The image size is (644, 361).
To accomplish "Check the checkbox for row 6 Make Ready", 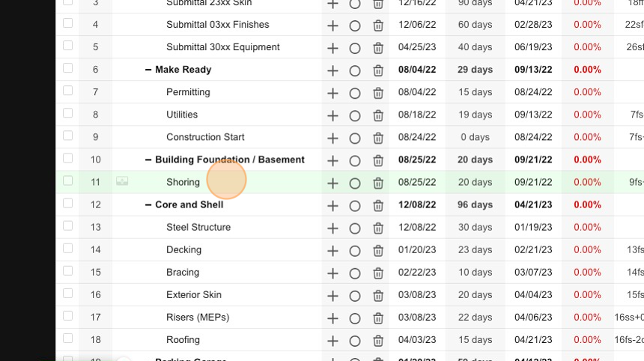I will (67, 68).
